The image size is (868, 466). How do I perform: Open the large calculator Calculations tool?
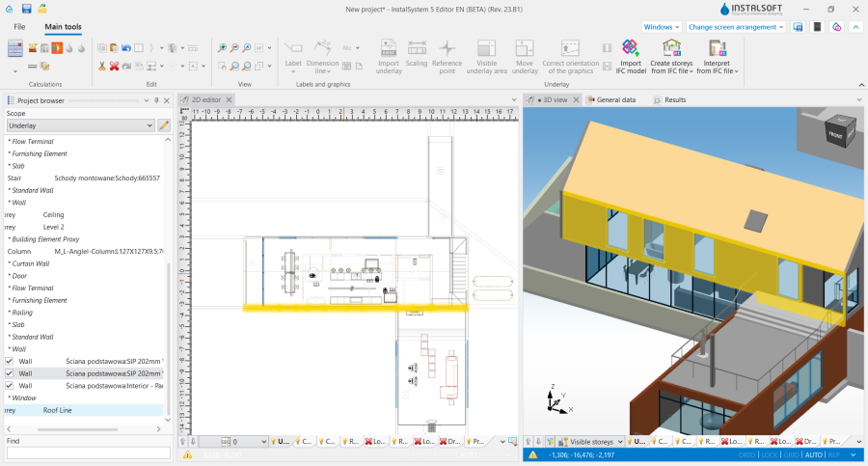14,49
